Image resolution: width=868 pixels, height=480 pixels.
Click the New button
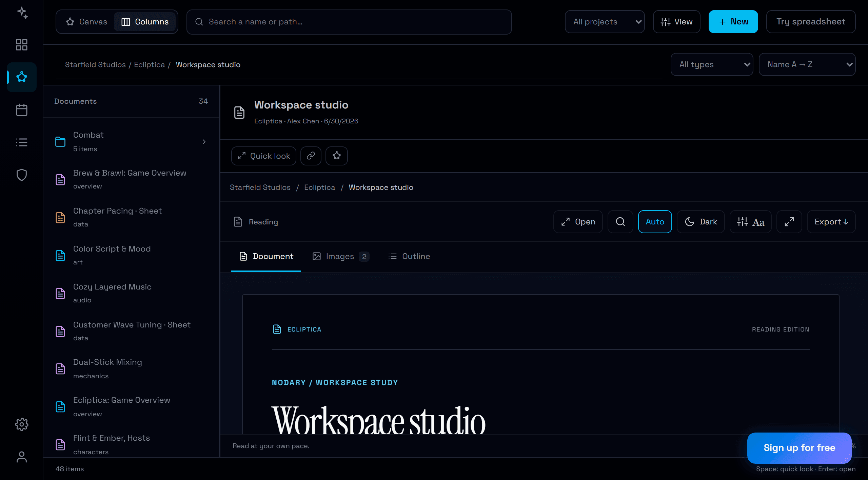733,22
